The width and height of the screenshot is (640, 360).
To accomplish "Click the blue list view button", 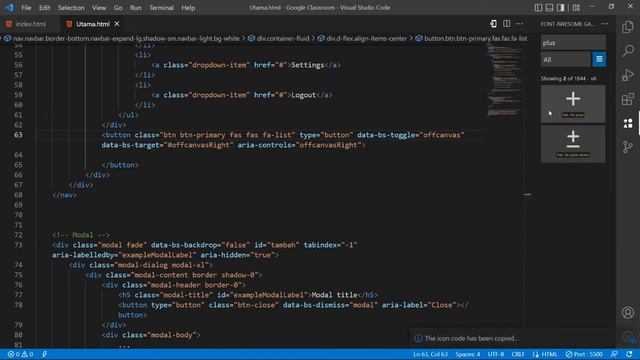I will tap(599, 59).
